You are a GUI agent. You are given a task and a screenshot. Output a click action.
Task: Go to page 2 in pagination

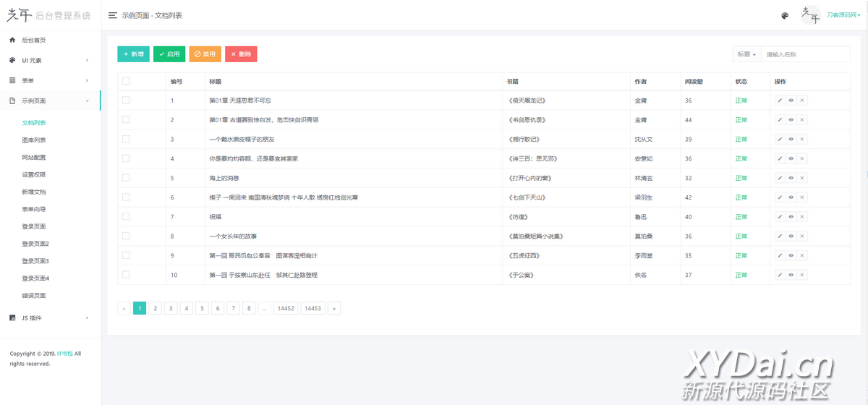coord(156,308)
